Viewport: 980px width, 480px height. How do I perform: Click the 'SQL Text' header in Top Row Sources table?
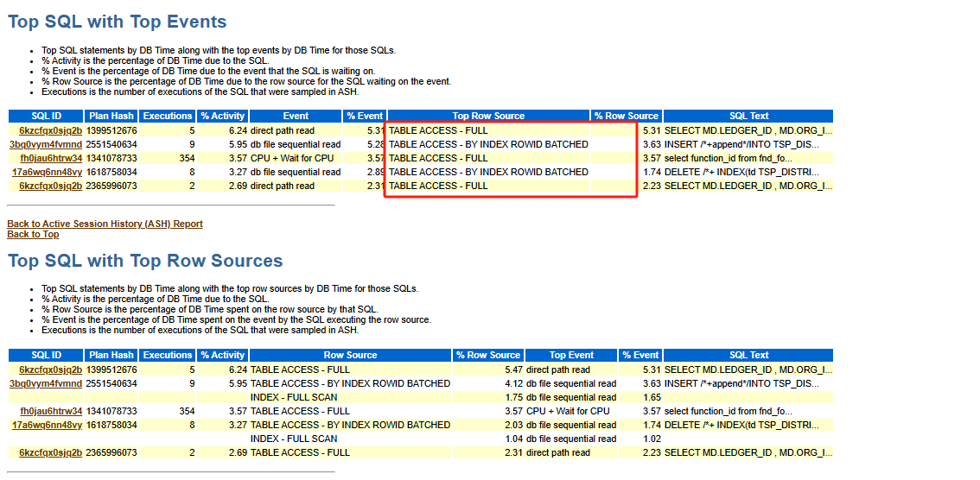point(748,355)
